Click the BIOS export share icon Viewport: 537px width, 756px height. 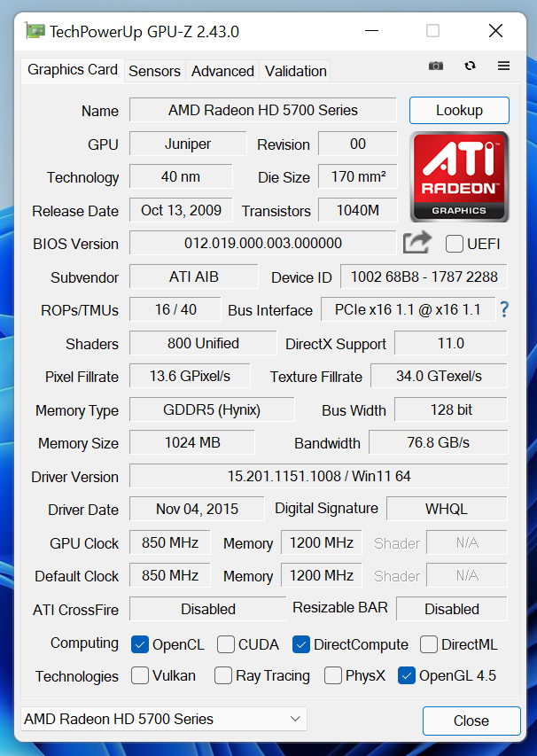pyautogui.click(x=417, y=243)
